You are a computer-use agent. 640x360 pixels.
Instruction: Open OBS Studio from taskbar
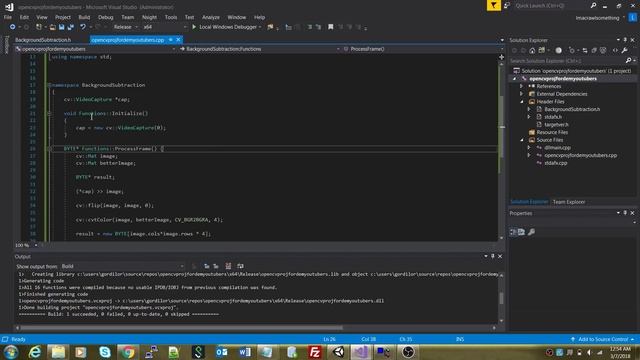tap(408, 352)
